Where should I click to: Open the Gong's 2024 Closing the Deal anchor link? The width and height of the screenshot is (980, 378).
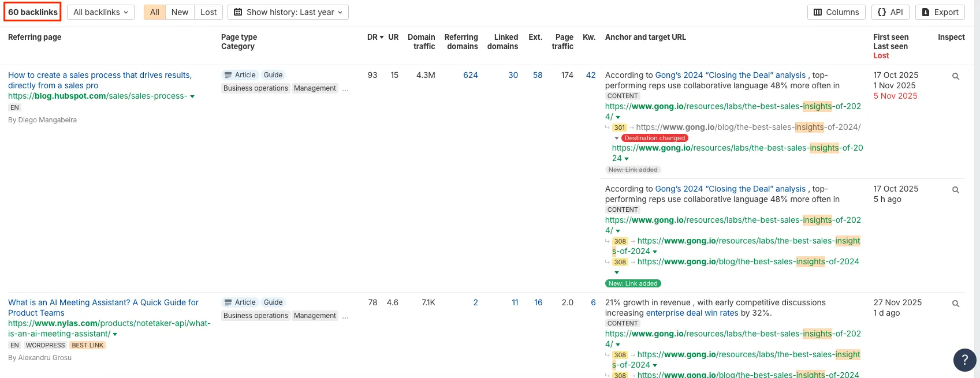click(730, 75)
